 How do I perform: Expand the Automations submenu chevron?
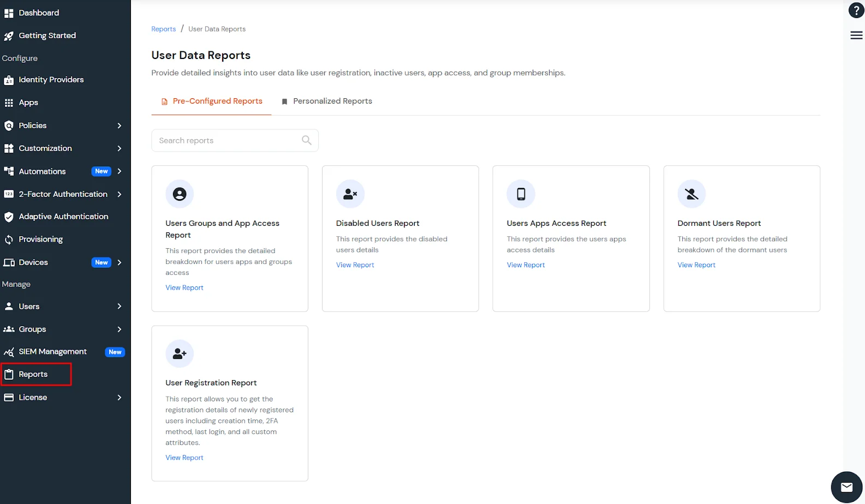tap(120, 171)
